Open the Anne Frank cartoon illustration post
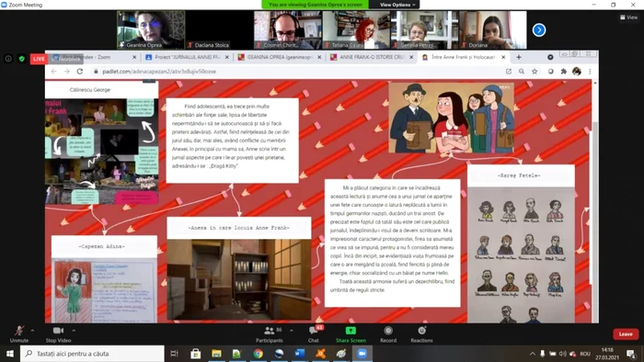Viewport: 644px width, 362px height. 451,118
